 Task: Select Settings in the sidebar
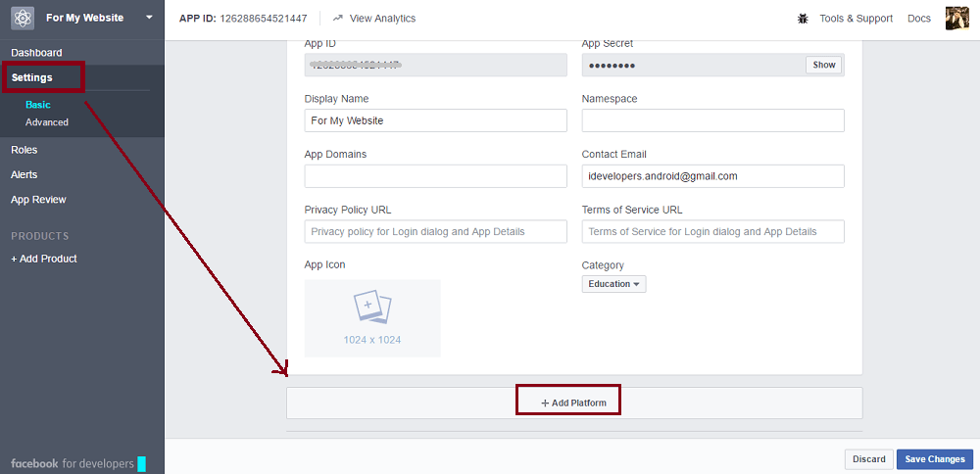[x=32, y=78]
